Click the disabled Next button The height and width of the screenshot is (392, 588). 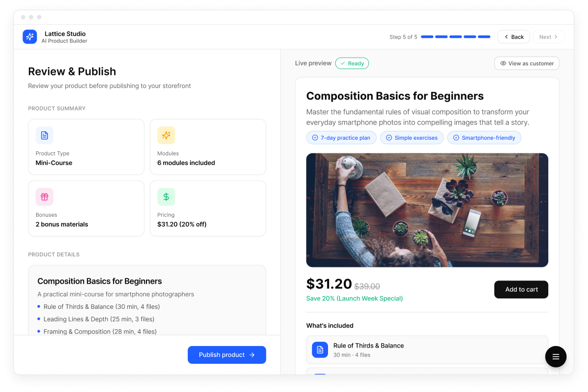click(549, 37)
